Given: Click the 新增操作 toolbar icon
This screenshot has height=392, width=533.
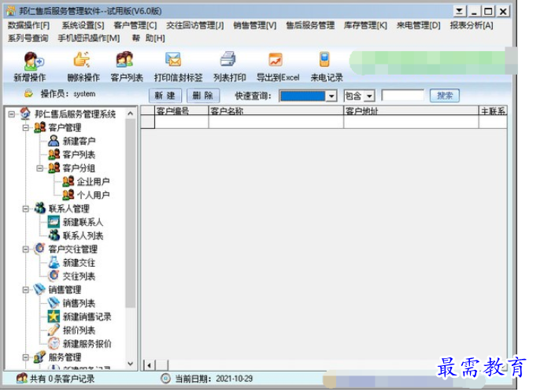Looking at the screenshot, I should coord(33,61).
